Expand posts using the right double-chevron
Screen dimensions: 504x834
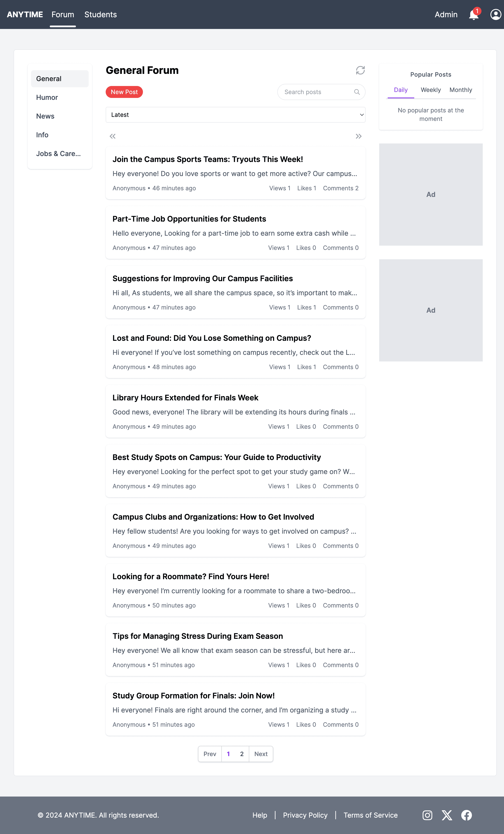tap(359, 136)
